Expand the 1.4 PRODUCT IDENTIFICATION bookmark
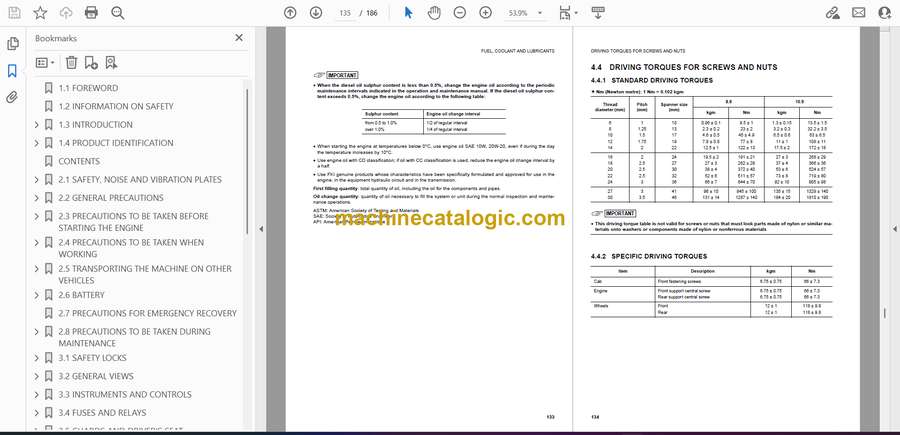900x435 pixels. point(37,143)
